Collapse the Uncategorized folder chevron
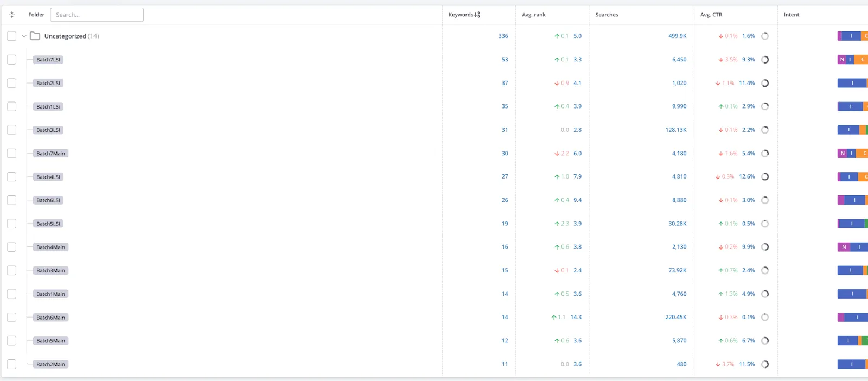Viewport: 868px width, 381px height. [24, 36]
